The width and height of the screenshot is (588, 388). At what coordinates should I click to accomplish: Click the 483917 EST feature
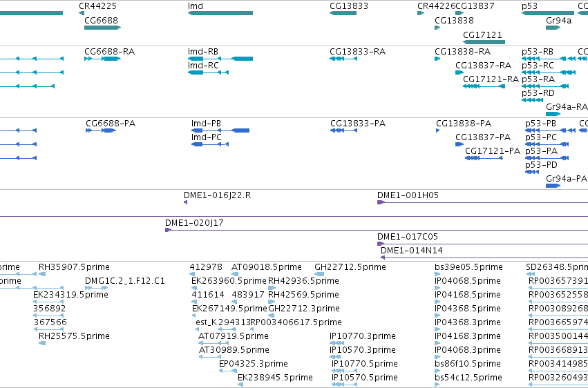pos(234,302)
